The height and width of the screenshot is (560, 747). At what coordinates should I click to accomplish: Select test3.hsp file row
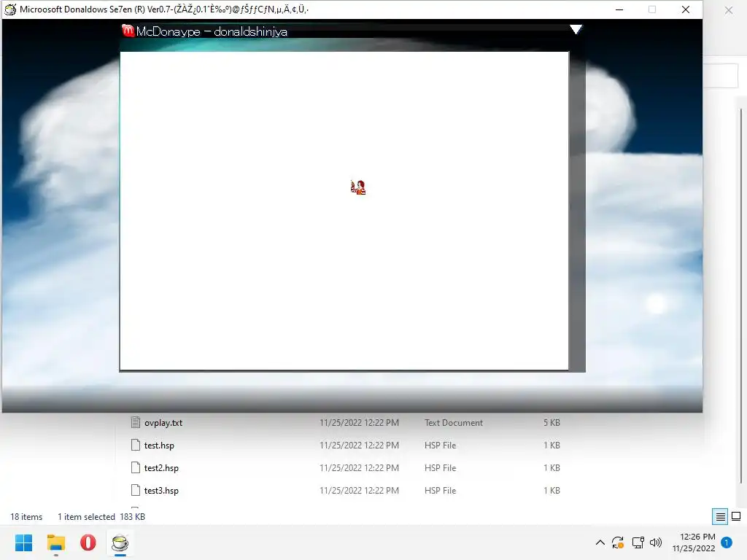[345, 490]
